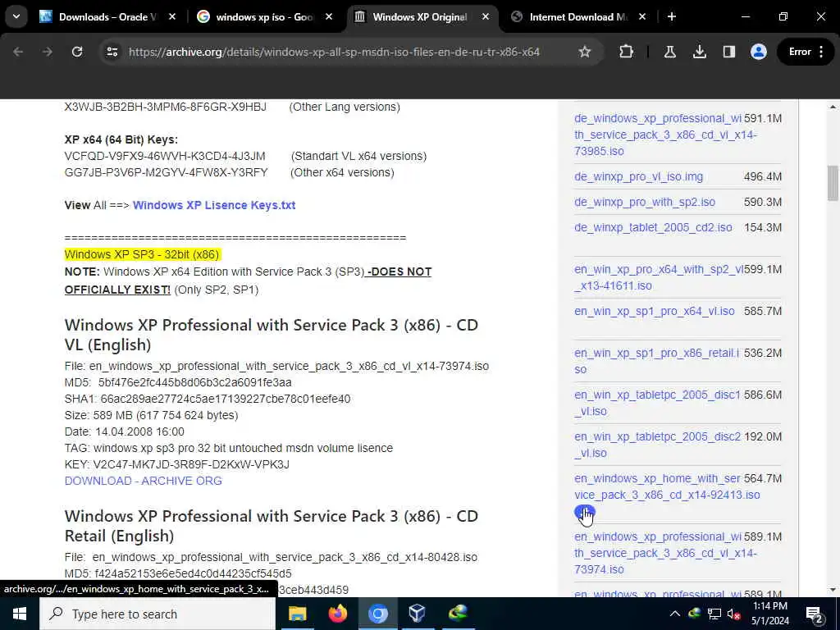
Task: Bookmark this page with the star icon
Action: coord(584,52)
